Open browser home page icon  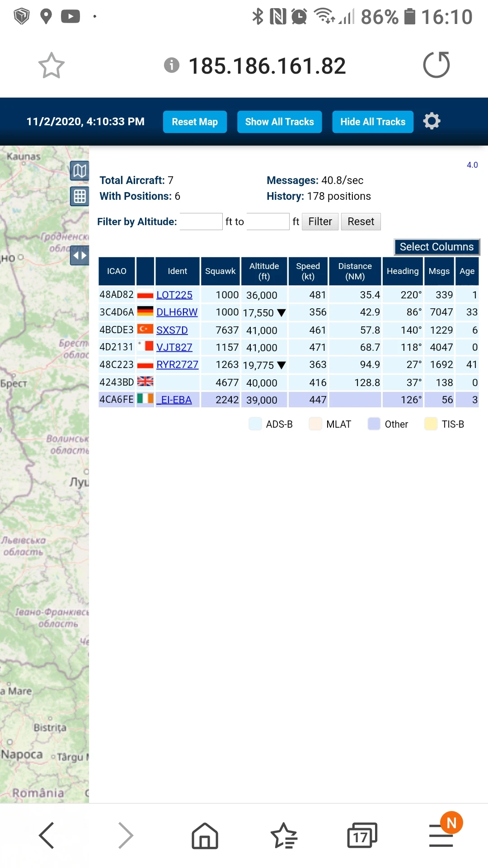coord(205,835)
